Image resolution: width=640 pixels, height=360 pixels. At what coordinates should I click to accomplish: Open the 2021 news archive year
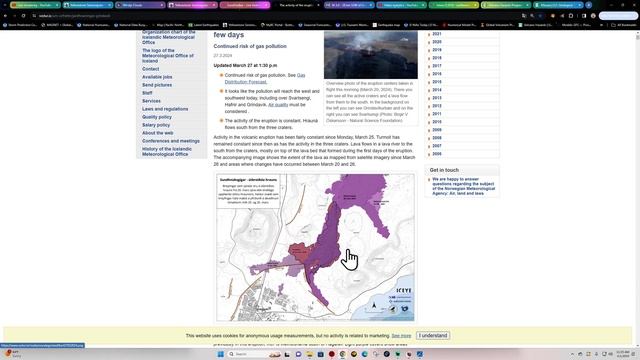point(437,34)
